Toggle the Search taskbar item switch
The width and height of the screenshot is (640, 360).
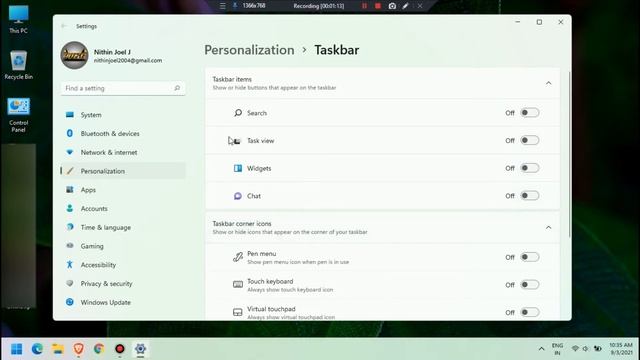529,113
